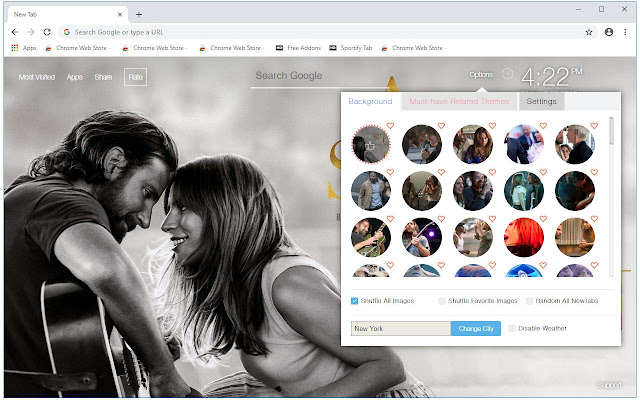
Task: Enable Shuffle Favorite Images checkbox
Action: pos(442,301)
